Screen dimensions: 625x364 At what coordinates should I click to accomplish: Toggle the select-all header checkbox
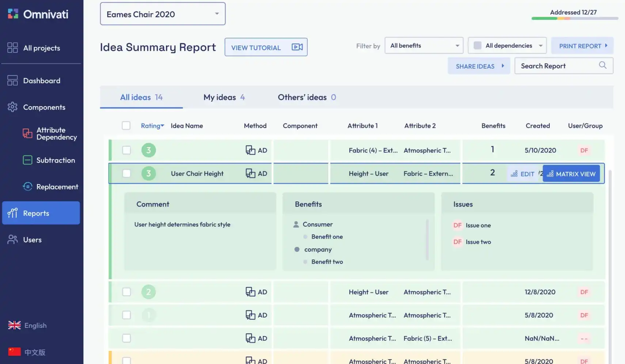pos(126,125)
